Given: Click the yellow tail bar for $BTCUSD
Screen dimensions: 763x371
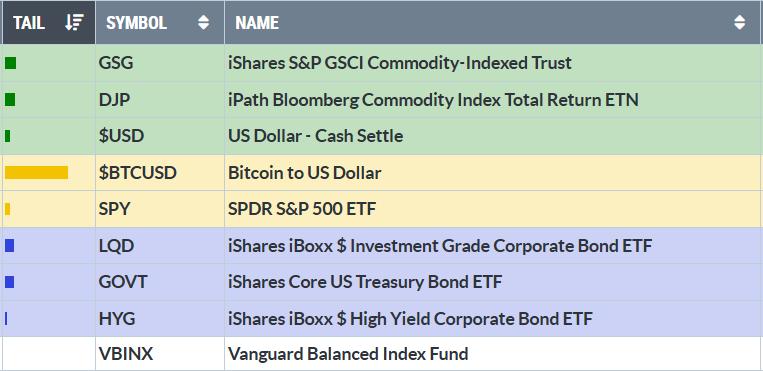Looking at the screenshot, I should click(36, 172).
